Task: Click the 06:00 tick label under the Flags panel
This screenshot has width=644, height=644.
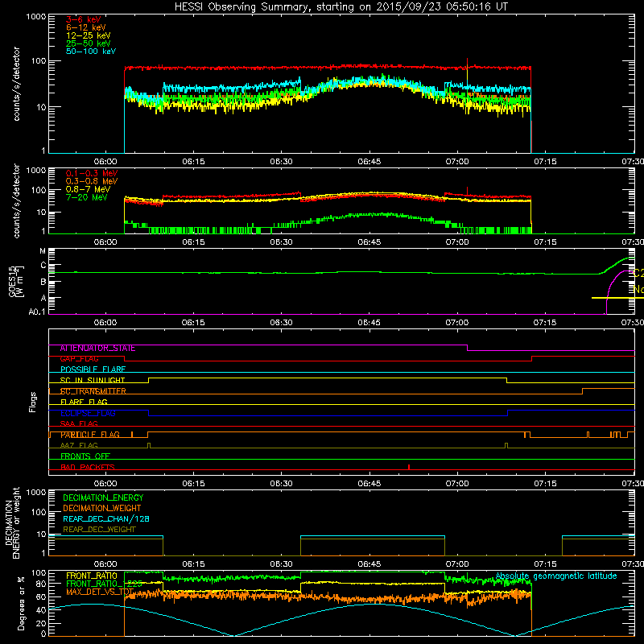Action: pyautogui.click(x=105, y=484)
